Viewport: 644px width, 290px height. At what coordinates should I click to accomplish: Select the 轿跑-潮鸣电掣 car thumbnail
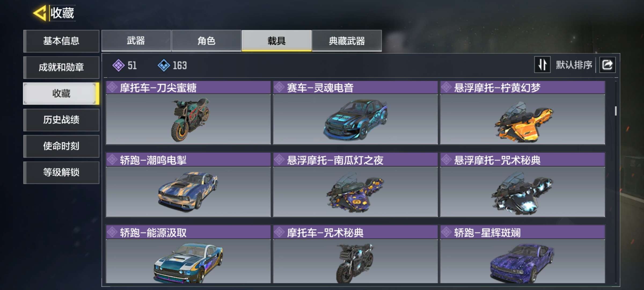[188, 191]
